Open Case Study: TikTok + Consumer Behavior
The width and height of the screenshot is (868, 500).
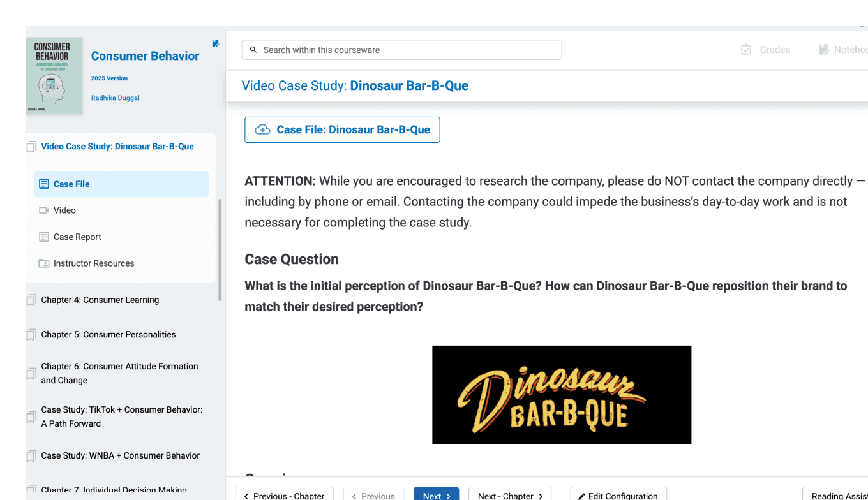click(122, 416)
